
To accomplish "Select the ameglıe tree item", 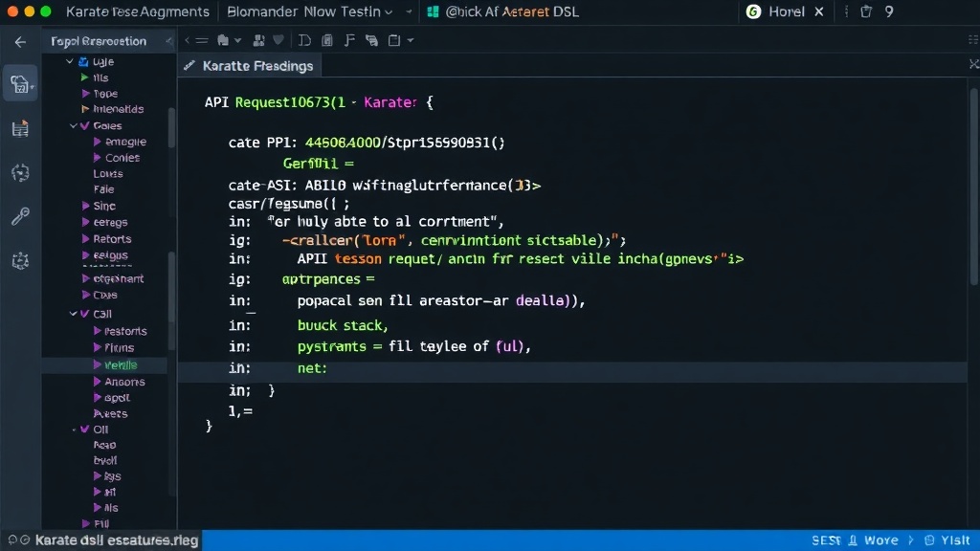I will (125, 142).
